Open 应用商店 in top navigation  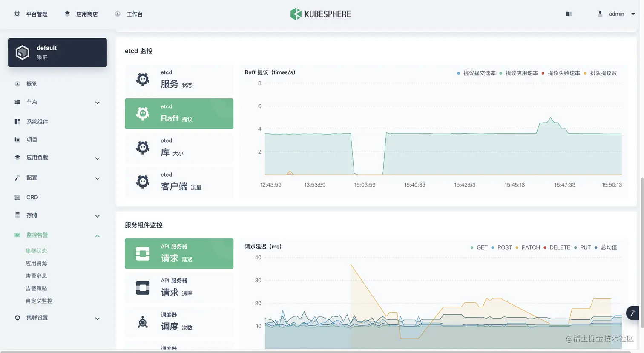tap(87, 14)
